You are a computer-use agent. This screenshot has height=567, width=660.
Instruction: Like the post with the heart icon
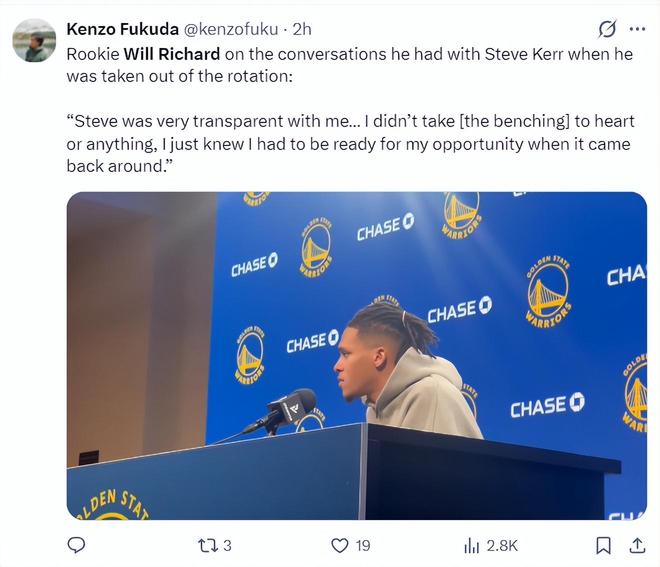pyautogui.click(x=340, y=545)
